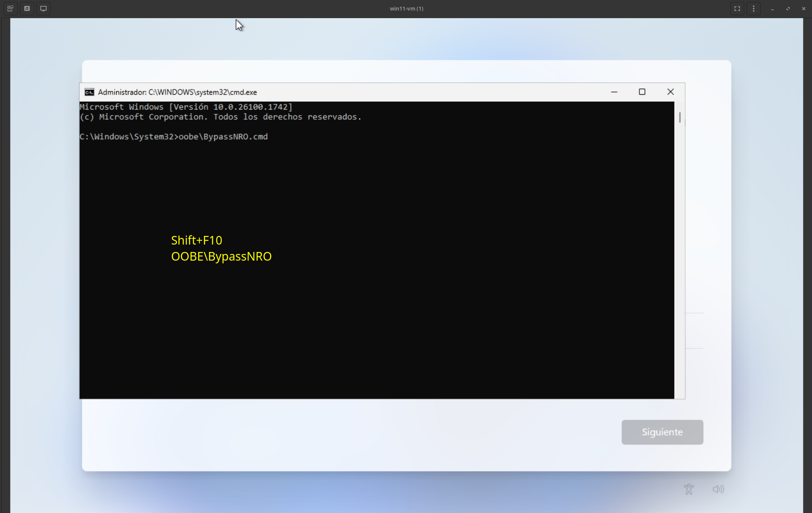Close the win11-vm viewer window
812x513 pixels.
(x=803, y=9)
